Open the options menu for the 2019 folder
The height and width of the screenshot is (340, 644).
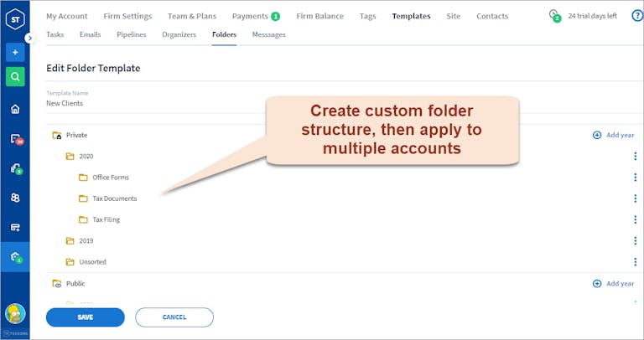pos(635,240)
